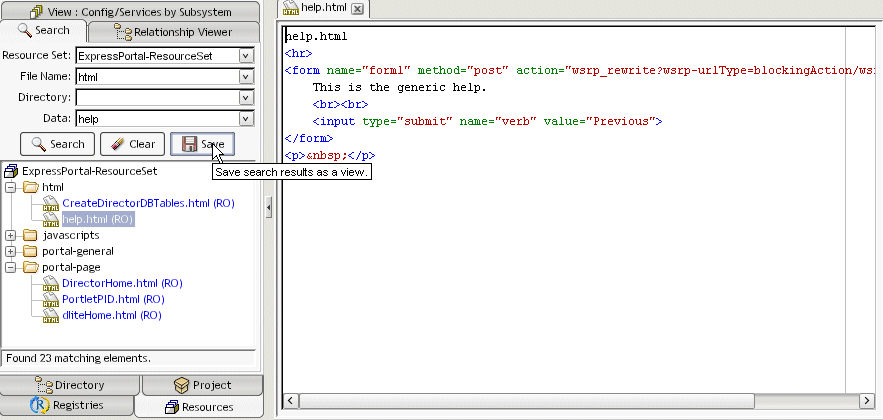Click the help.html file icon in tree
883x420 pixels.
point(51,219)
